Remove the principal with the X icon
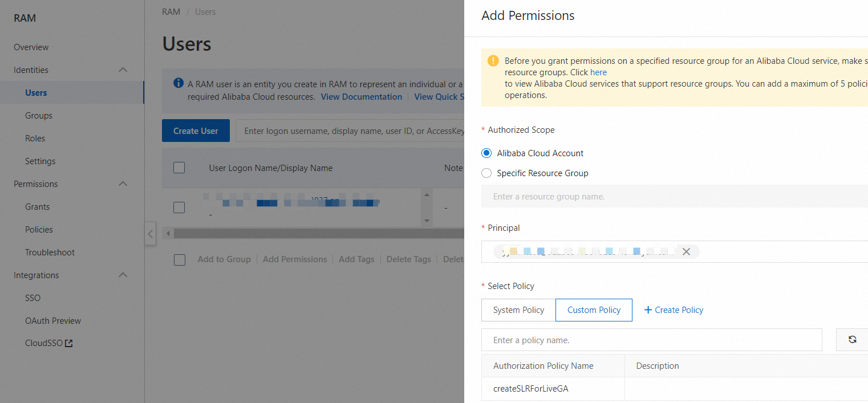Viewport: 868px width, 403px height. tap(686, 251)
